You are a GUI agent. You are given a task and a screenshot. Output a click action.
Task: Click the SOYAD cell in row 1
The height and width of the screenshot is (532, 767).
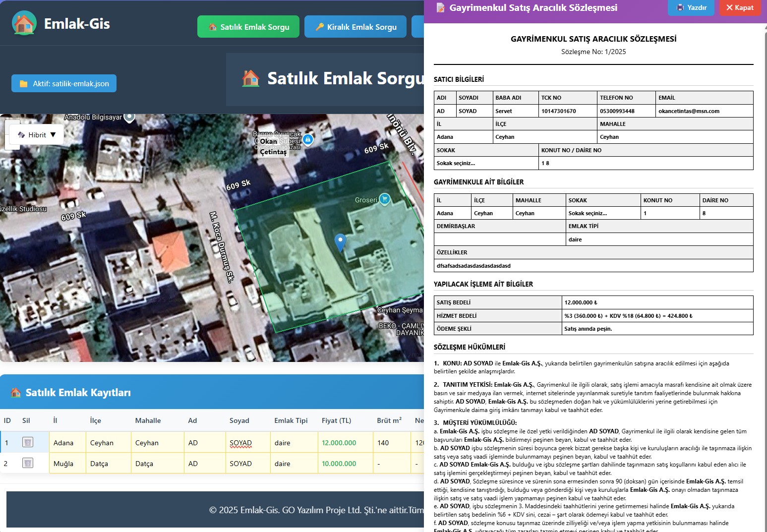[x=241, y=443]
